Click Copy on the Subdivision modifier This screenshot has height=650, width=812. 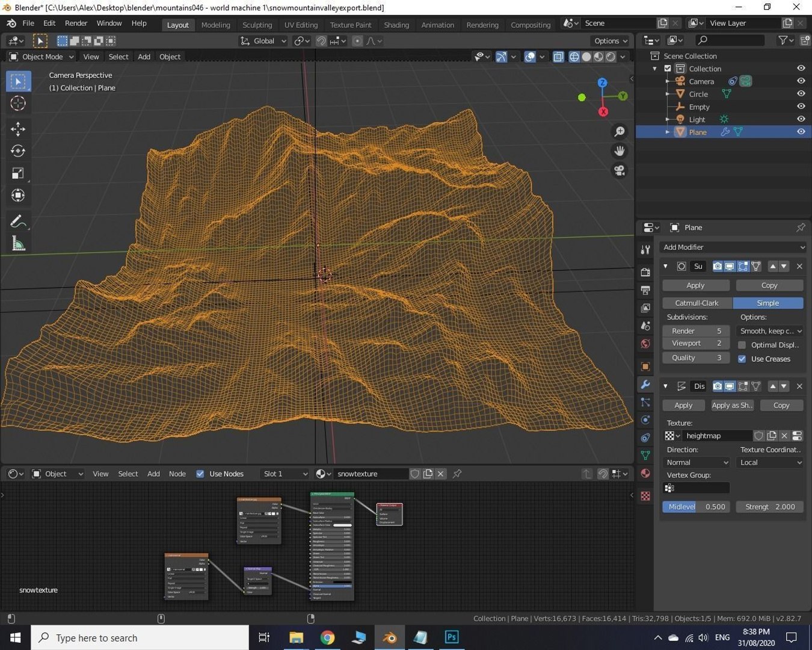pos(769,285)
